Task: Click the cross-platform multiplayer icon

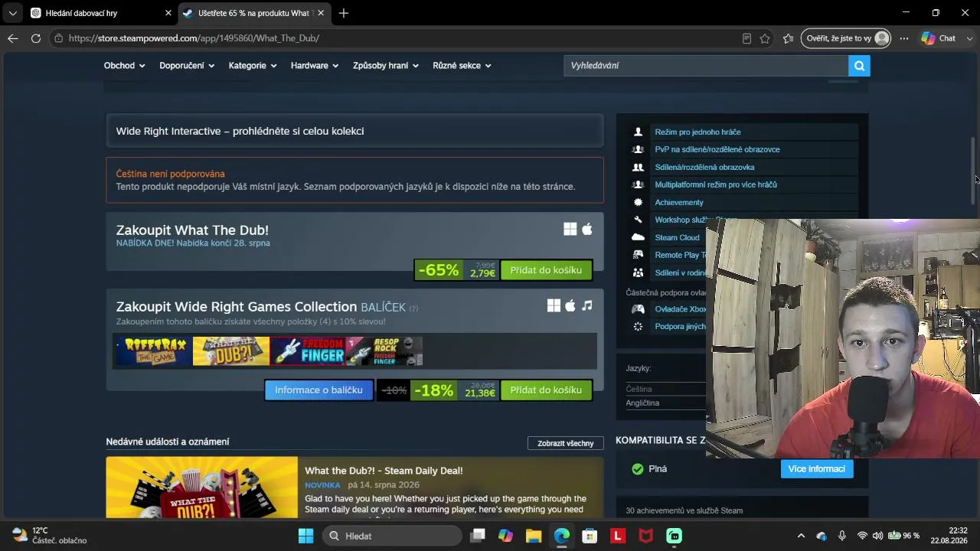Action: click(x=638, y=184)
